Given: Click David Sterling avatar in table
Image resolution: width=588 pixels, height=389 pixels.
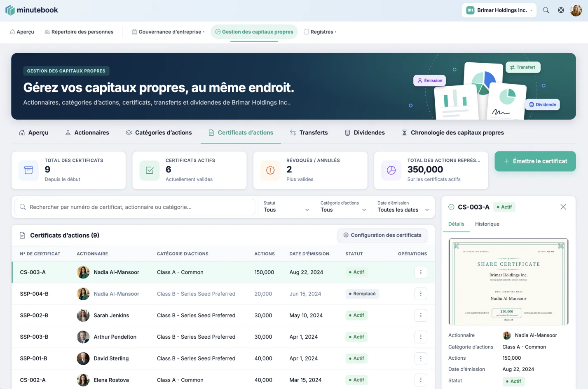Looking at the screenshot, I should click(x=83, y=358).
